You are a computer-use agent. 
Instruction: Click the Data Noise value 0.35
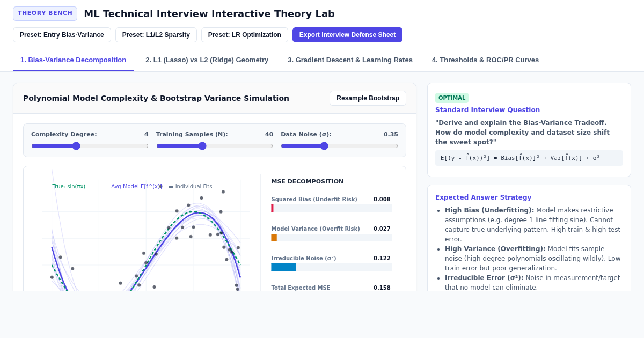tap(391, 134)
